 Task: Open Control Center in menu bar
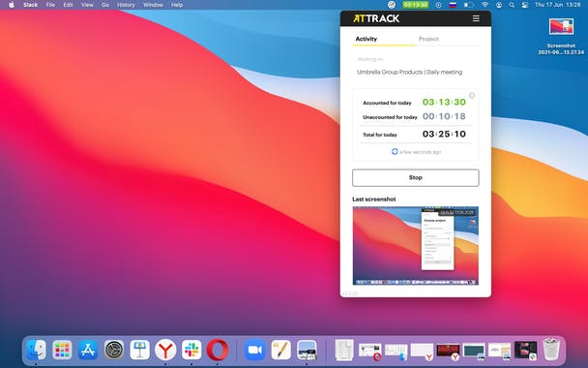click(524, 5)
